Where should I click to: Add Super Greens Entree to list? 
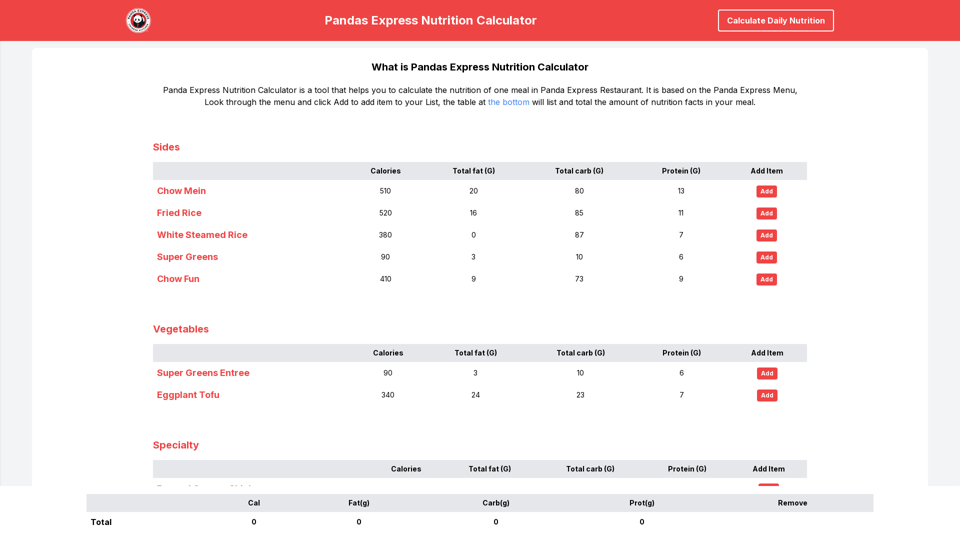pos(767,373)
